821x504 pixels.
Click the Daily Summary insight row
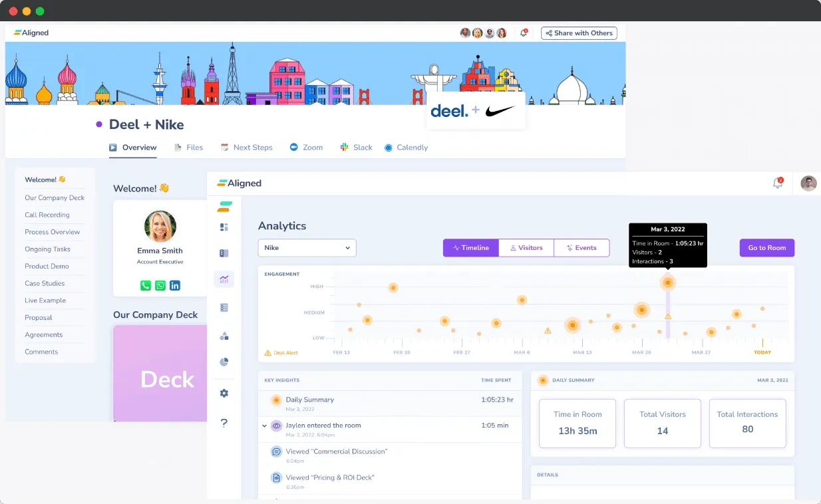click(x=390, y=403)
